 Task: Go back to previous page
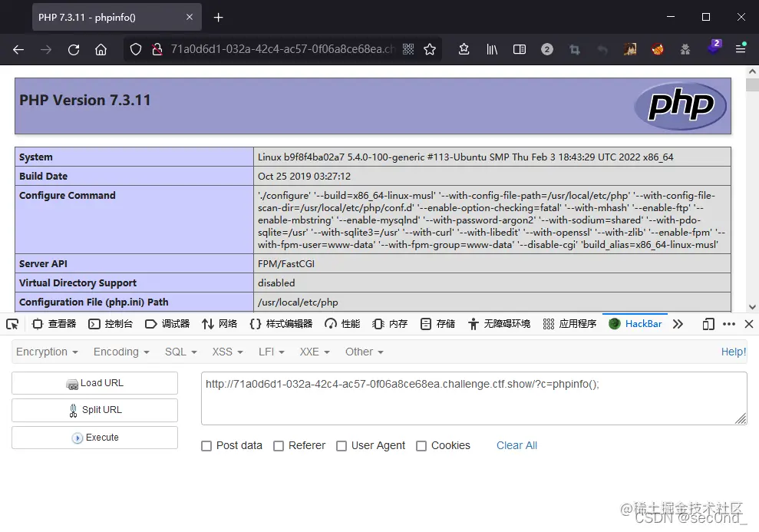[x=18, y=49]
